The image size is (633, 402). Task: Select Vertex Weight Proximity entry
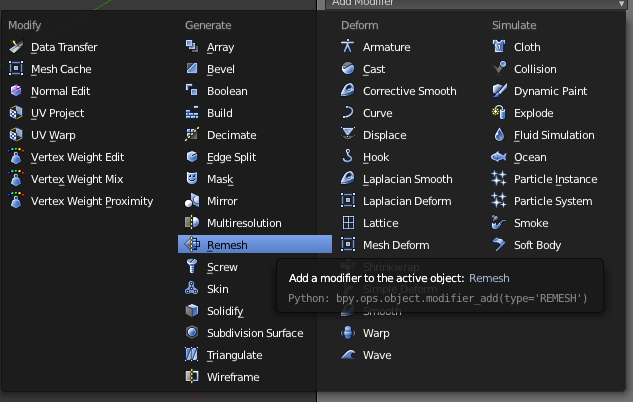[x=91, y=201]
